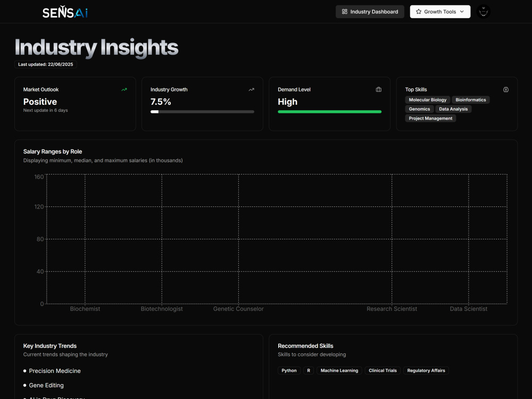Click the Next update in 6 days text
Viewport: 532px width, 399px height.
coord(45,110)
